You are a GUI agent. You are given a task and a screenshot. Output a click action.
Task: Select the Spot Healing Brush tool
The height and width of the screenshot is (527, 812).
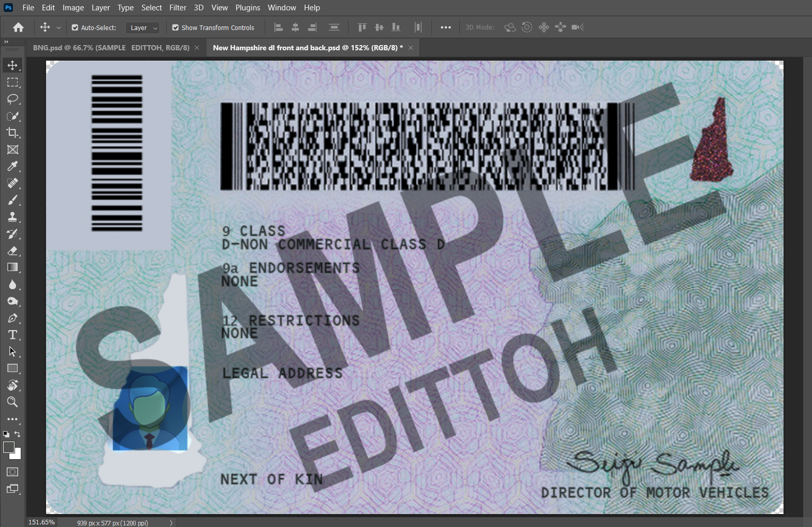tap(12, 183)
